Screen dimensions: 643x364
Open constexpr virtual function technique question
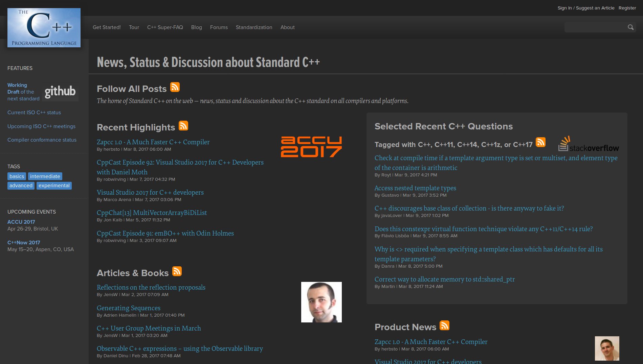click(484, 229)
